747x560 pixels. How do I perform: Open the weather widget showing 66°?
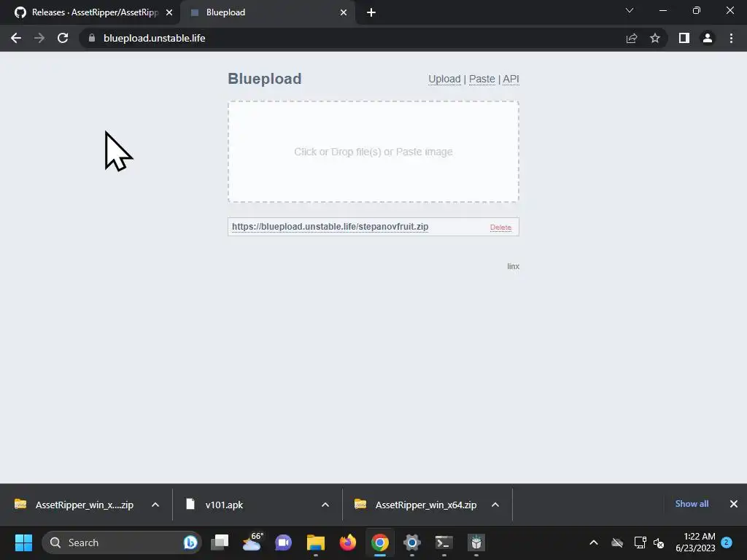pyautogui.click(x=252, y=542)
